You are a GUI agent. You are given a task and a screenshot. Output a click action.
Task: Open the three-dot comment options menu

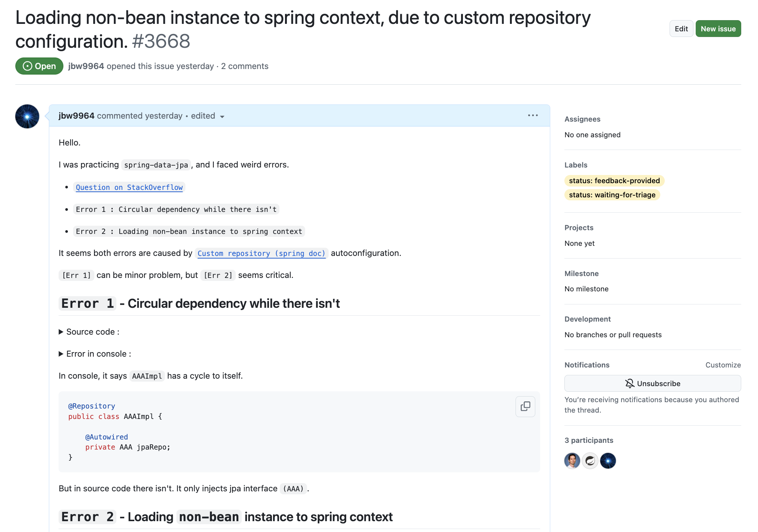point(533,116)
